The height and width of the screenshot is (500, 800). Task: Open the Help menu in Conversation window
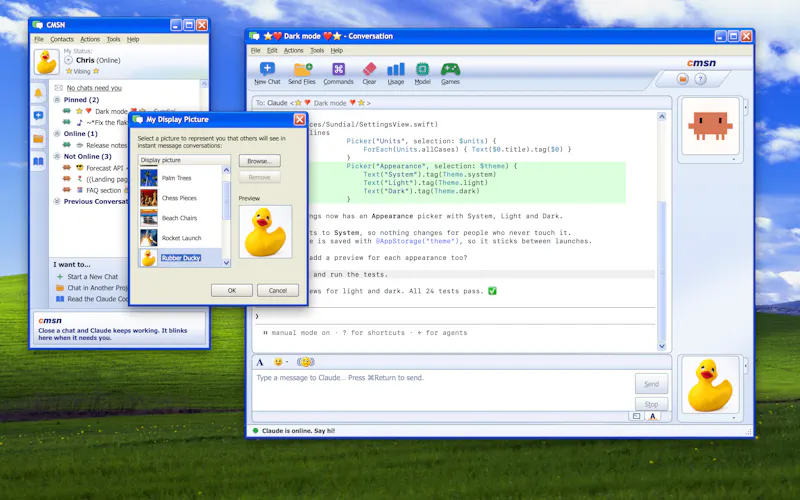[337, 51]
